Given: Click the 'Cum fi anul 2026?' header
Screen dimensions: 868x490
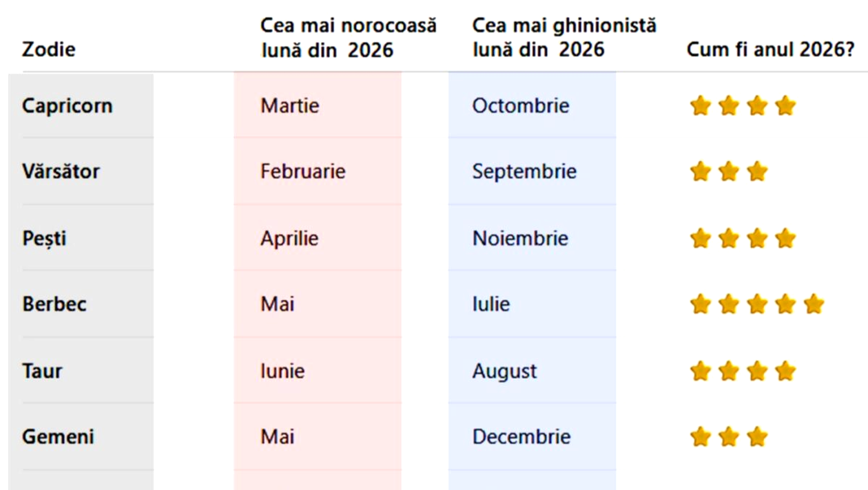Looking at the screenshot, I should click(x=770, y=50).
